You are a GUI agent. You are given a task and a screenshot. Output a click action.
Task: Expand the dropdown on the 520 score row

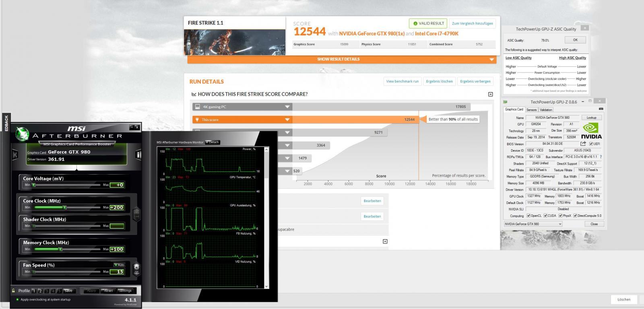[287, 171]
